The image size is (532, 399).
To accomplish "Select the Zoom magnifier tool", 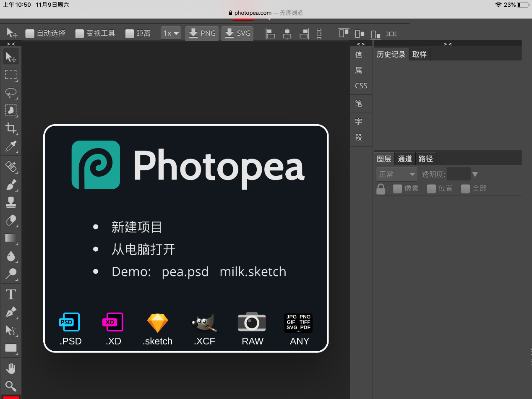I will [x=11, y=386].
